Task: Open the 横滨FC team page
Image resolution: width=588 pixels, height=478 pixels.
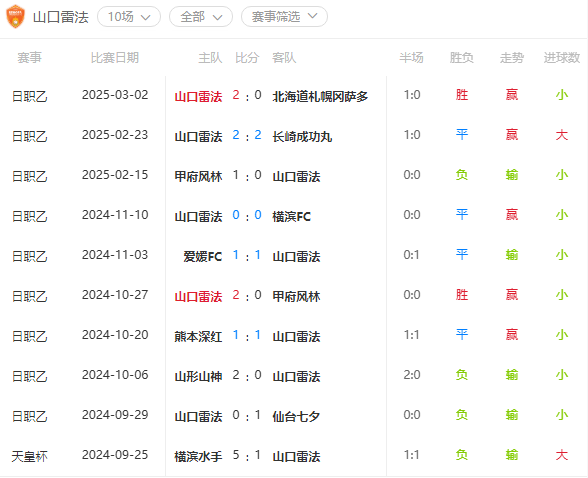Action: point(291,216)
